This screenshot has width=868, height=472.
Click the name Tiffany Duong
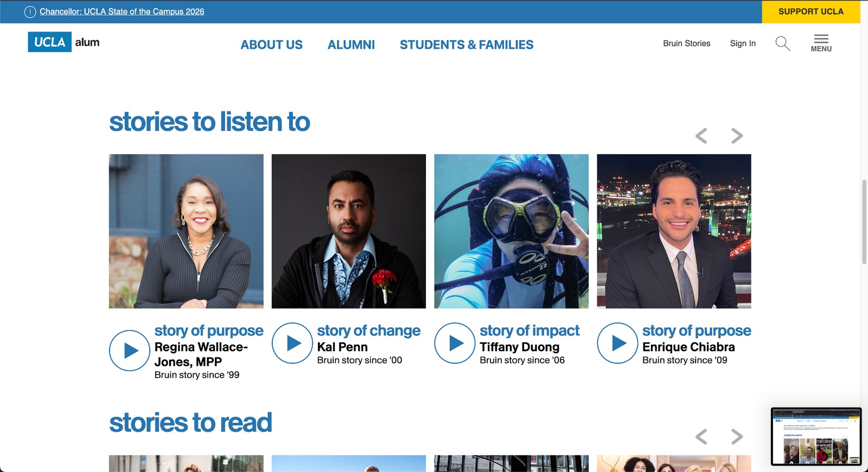pos(519,347)
